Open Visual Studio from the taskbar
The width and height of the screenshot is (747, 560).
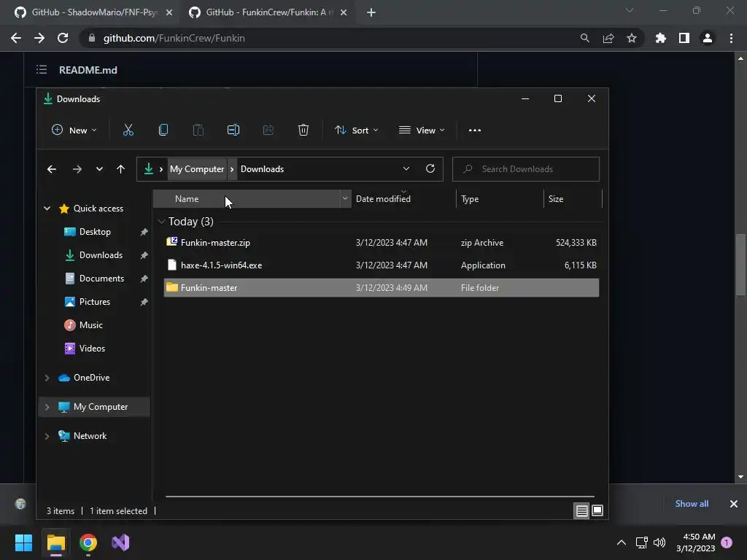click(x=120, y=542)
